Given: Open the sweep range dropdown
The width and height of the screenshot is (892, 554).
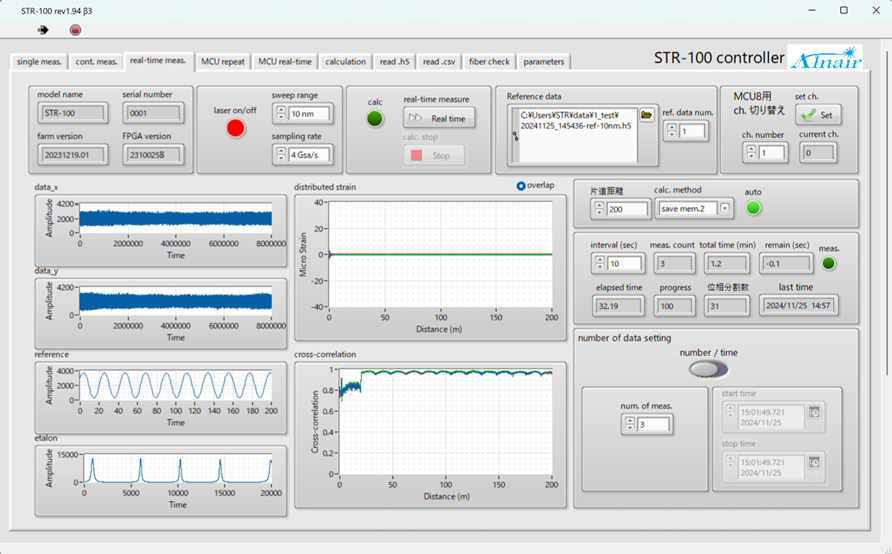Looking at the screenshot, I should (x=309, y=114).
